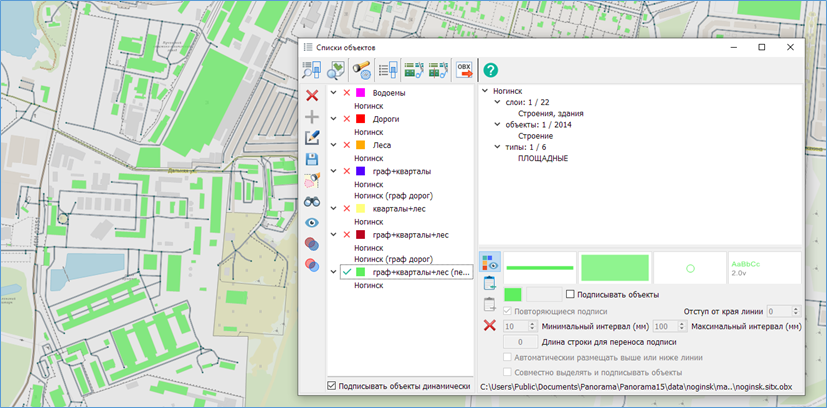827x408 pixels.
Task: Open help with green question mark
Action: [x=490, y=70]
